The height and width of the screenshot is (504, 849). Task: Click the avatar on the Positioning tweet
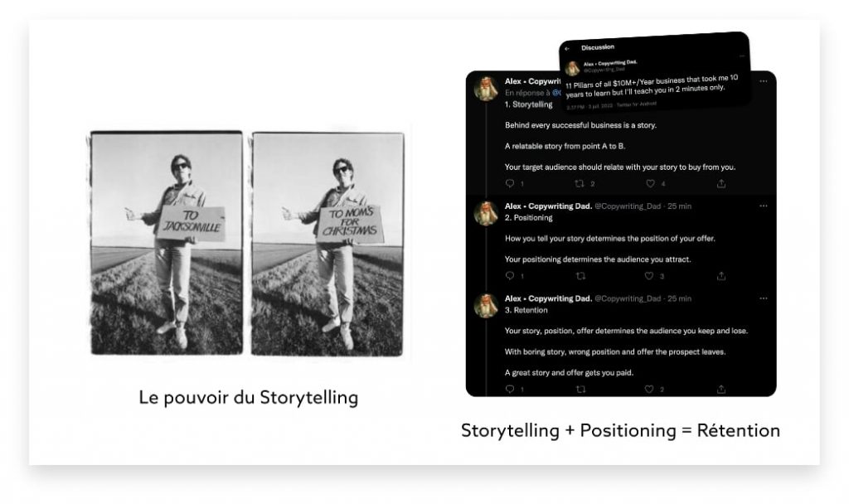point(486,213)
